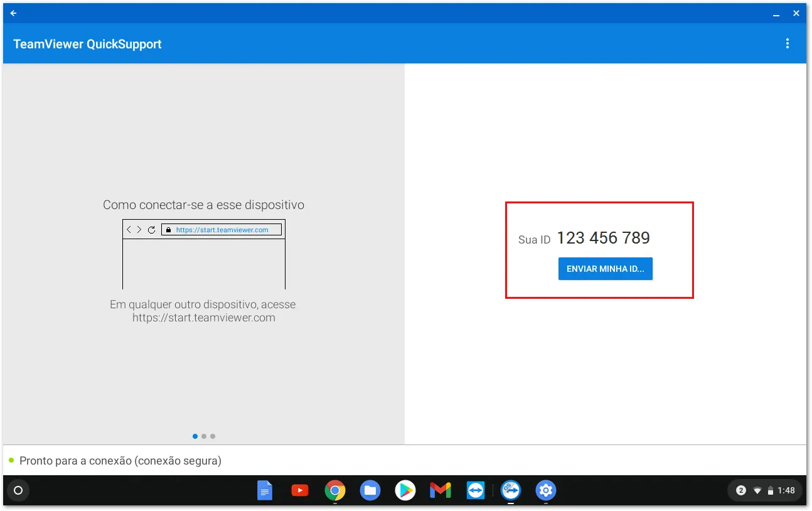
Task: Minimize the QuickSupport window
Action: (x=776, y=14)
